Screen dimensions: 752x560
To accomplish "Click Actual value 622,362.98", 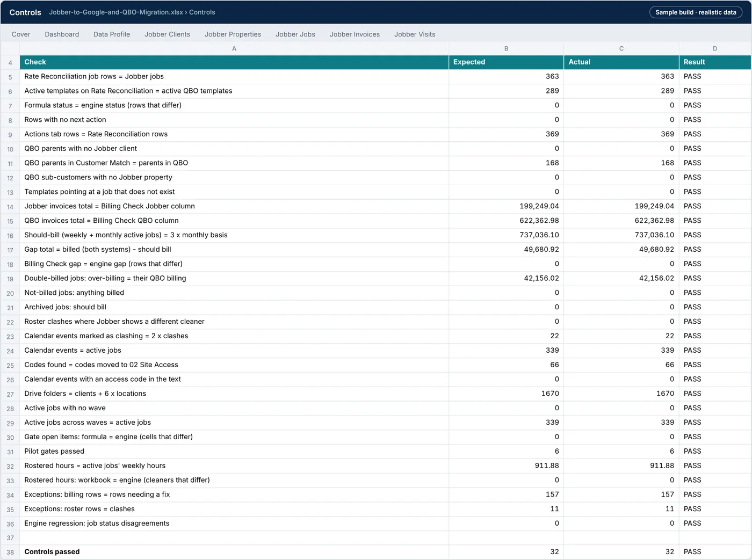I will (621, 221).
